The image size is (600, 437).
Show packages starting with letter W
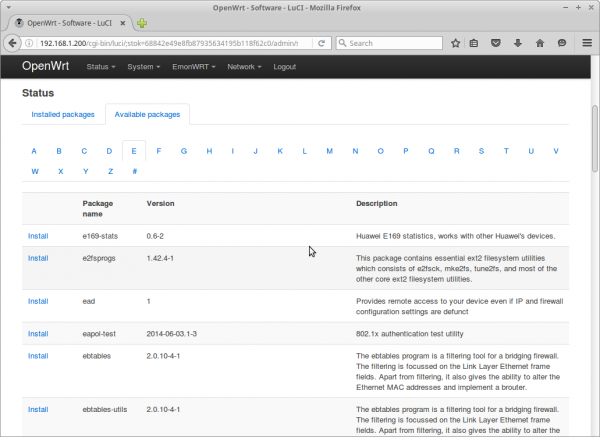[x=35, y=171]
